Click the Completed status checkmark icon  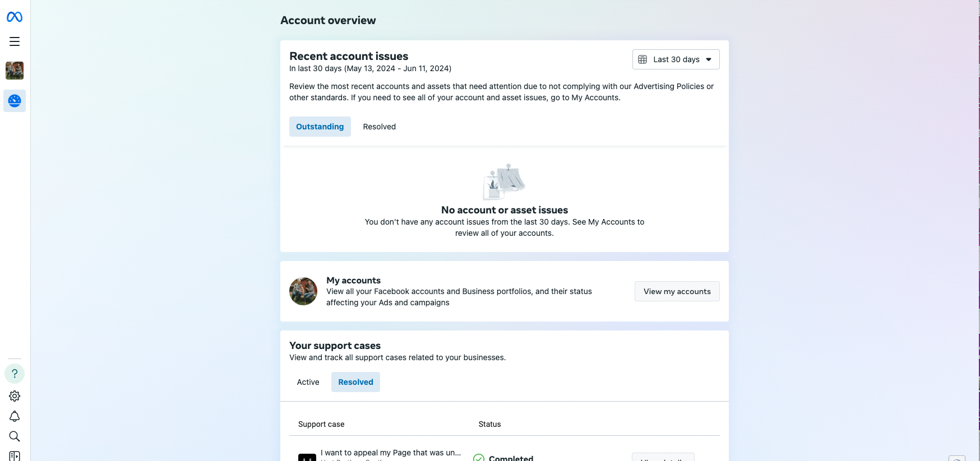479,458
